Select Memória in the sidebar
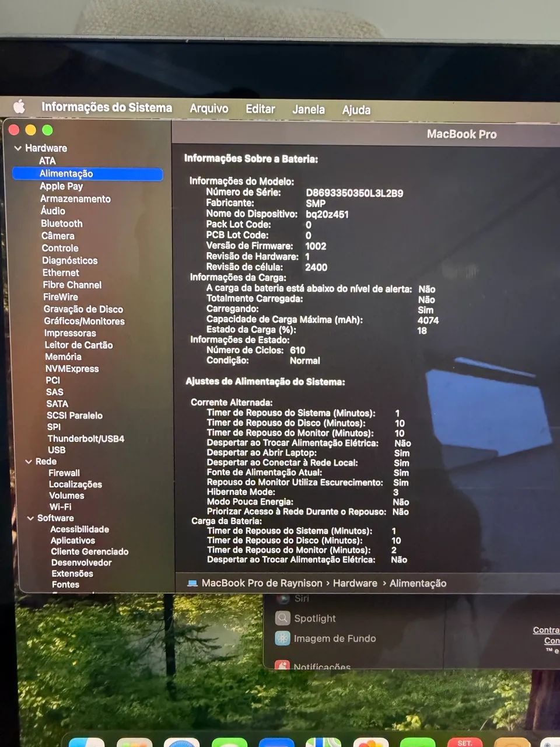 (x=63, y=357)
